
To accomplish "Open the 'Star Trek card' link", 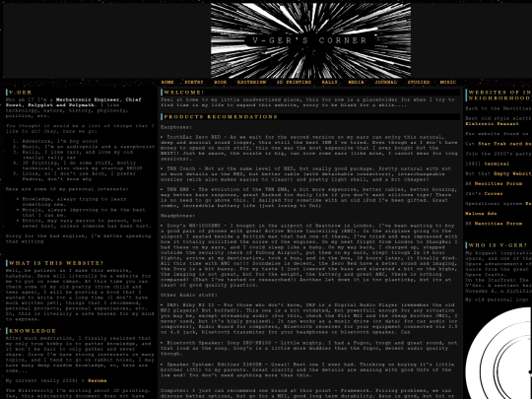I will pyautogui.click(x=504, y=144).
